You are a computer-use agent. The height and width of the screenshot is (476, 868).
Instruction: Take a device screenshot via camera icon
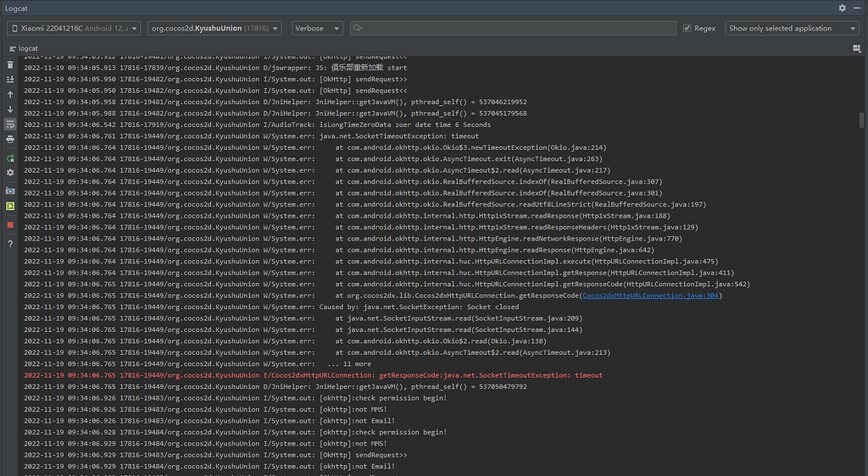(10, 191)
